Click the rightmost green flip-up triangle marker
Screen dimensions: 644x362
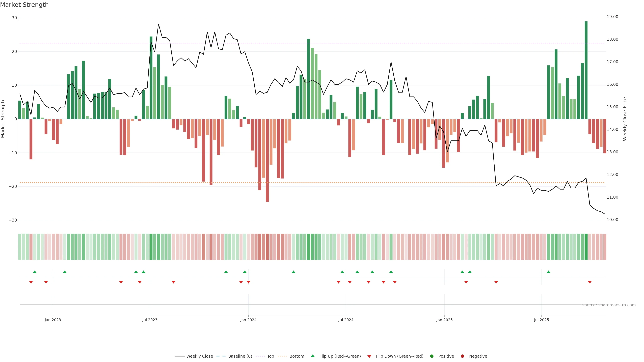[x=549, y=272]
